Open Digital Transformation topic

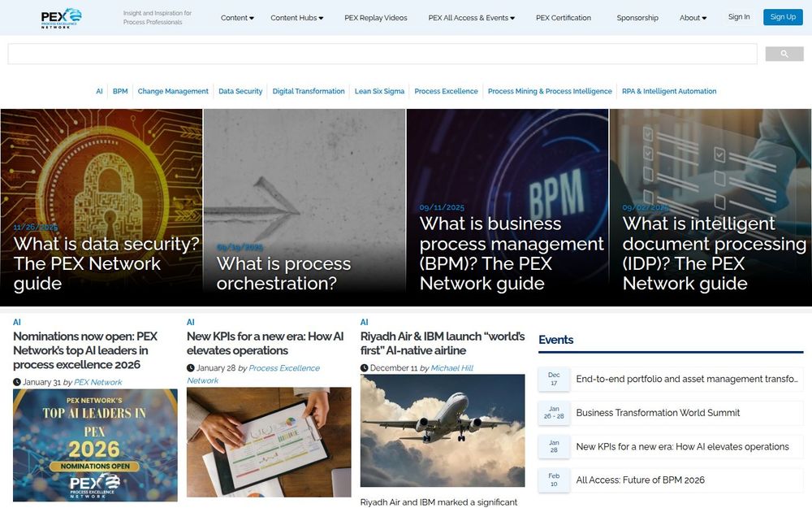click(309, 91)
